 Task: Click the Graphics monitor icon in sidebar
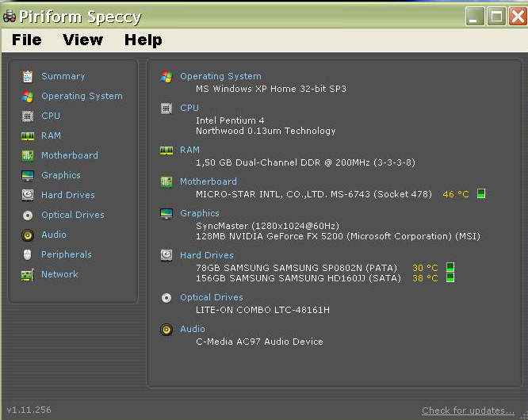click(x=28, y=175)
